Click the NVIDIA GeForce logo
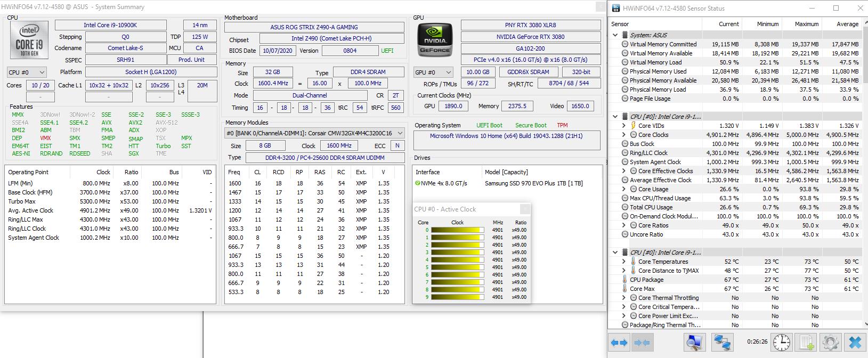 435,41
